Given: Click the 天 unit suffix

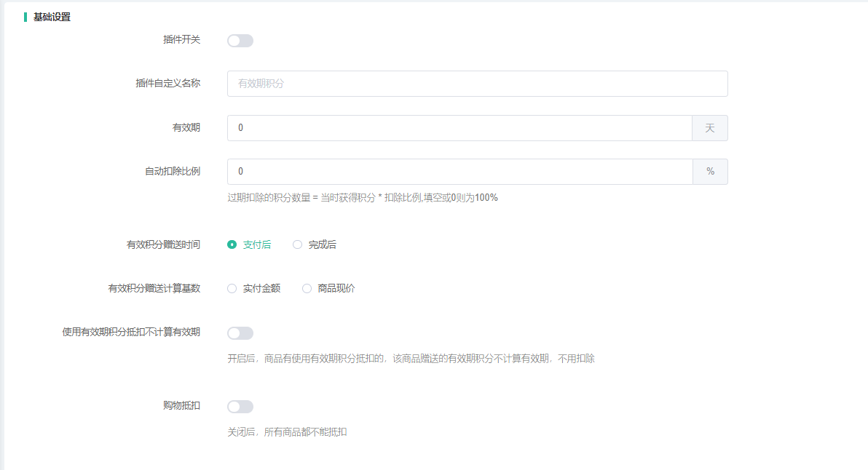Looking at the screenshot, I should 709,128.
